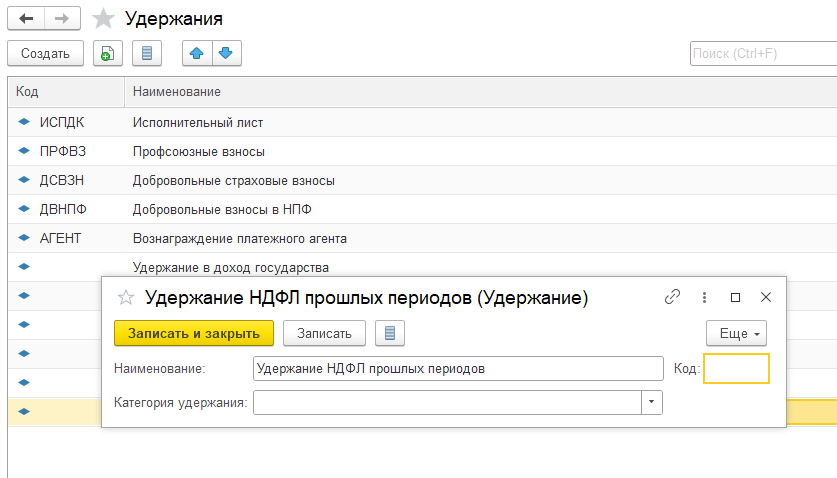Screen dimensions: 837x478
Task: Move item down with blue arrow
Action: pyautogui.click(x=226, y=53)
